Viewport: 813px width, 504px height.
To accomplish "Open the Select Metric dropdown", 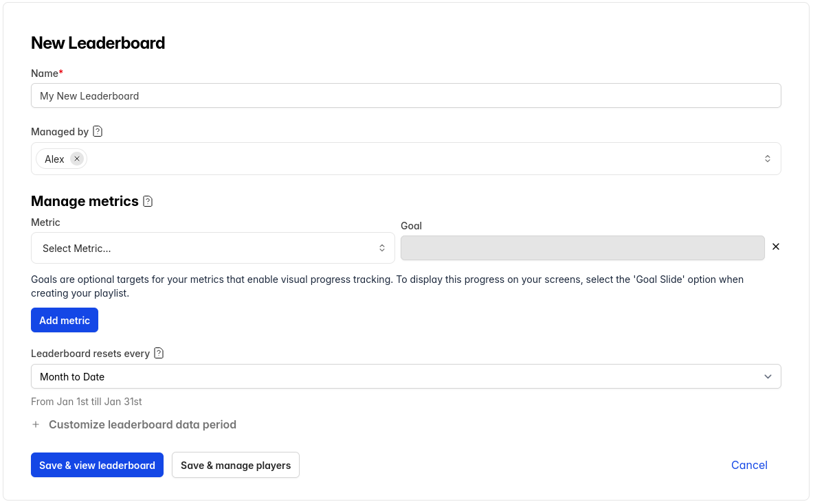I will pos(212,247).
